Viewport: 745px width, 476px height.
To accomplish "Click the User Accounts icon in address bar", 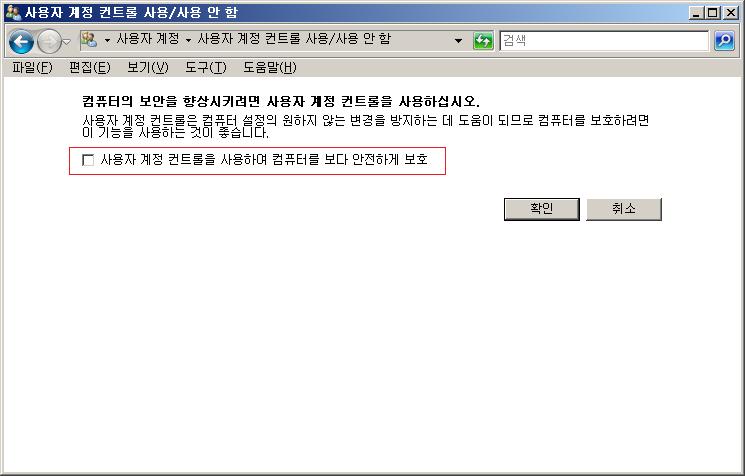I will (89, 40).
